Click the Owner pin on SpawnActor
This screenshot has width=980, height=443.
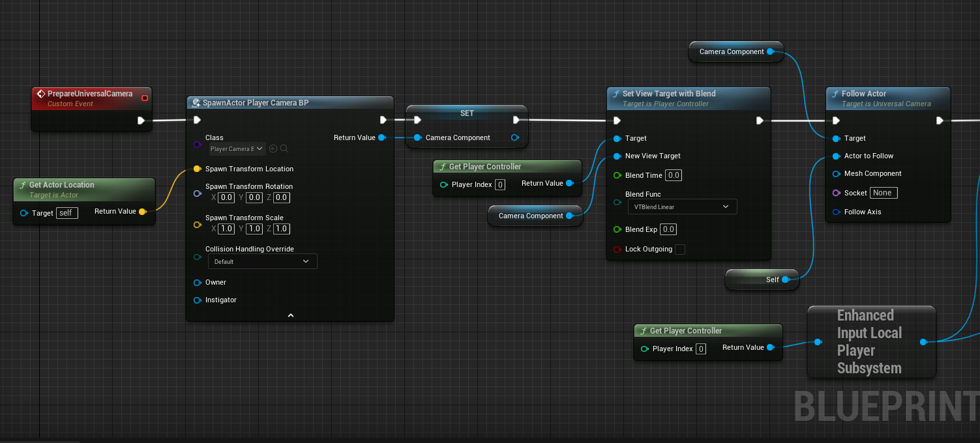(197, 282)
